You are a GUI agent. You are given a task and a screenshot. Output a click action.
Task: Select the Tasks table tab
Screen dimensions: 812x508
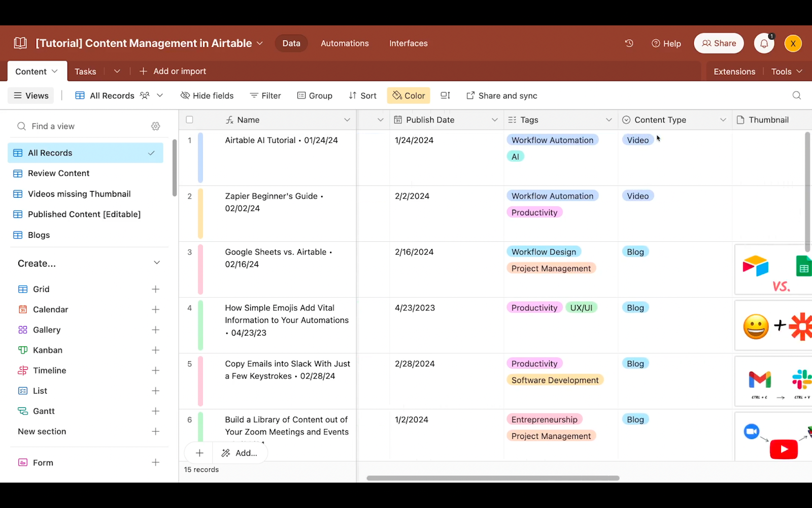(x=85, y=72)
